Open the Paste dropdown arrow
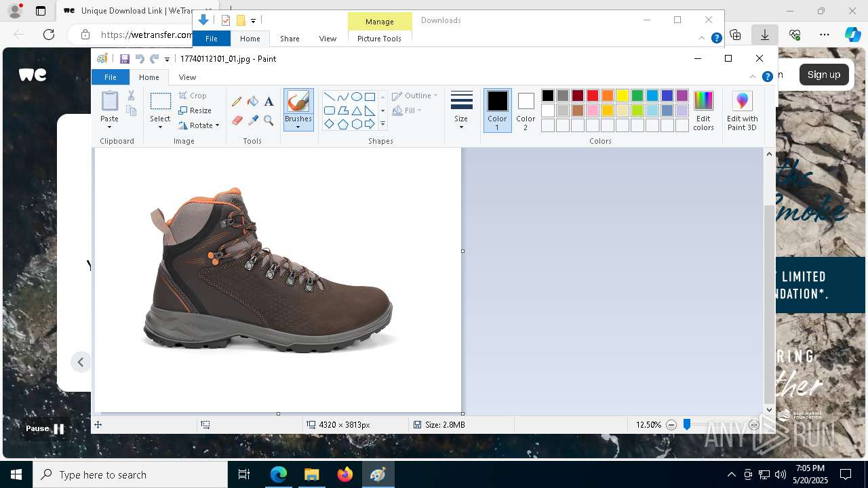The height and width of the screenshot is (488, 868). pos(109,127)
